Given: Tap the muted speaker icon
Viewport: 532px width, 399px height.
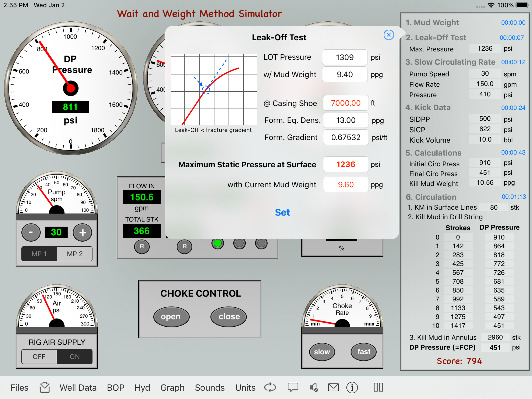Looking at the screenshot, I should (314, 387).
